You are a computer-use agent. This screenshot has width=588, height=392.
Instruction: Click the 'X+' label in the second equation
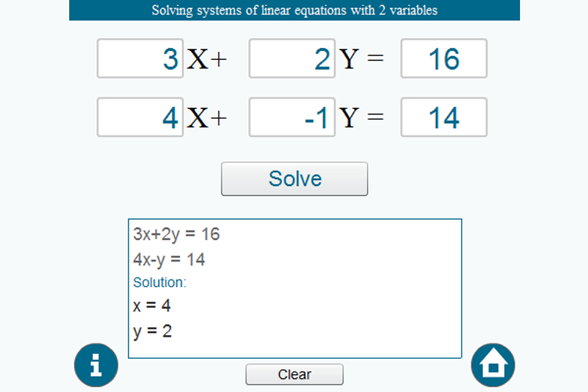tap(207, 118)
